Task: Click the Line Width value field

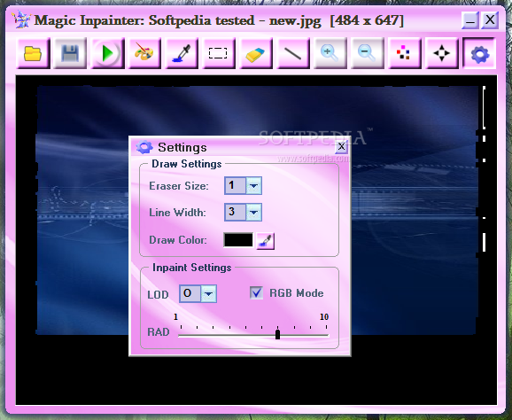Action: point(235,213)
